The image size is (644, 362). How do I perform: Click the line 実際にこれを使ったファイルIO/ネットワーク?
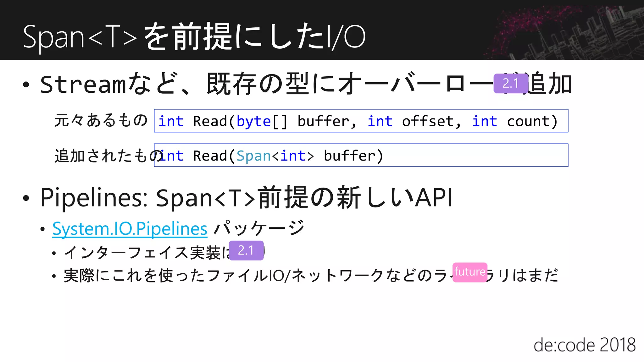[311, 276]
